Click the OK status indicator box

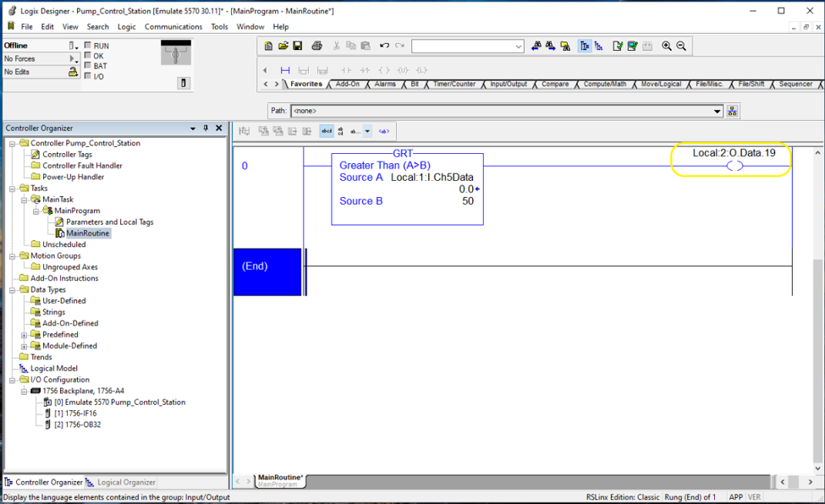click(x=88, y=55)
